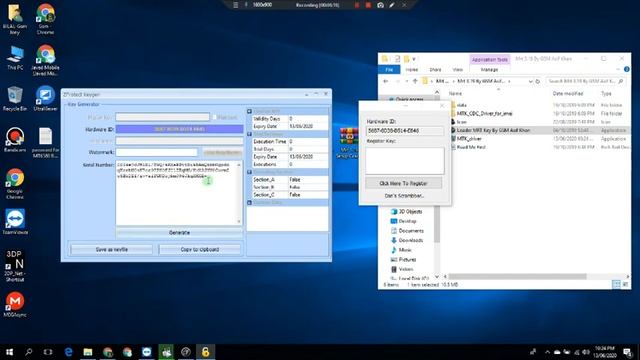Click the Watermark input field

coord(156,152)
